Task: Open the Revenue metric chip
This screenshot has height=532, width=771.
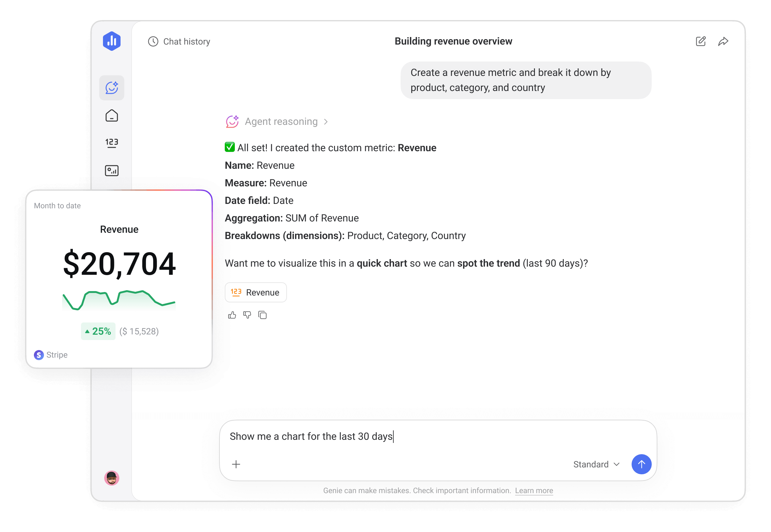Action: click(x=256, y=292)
